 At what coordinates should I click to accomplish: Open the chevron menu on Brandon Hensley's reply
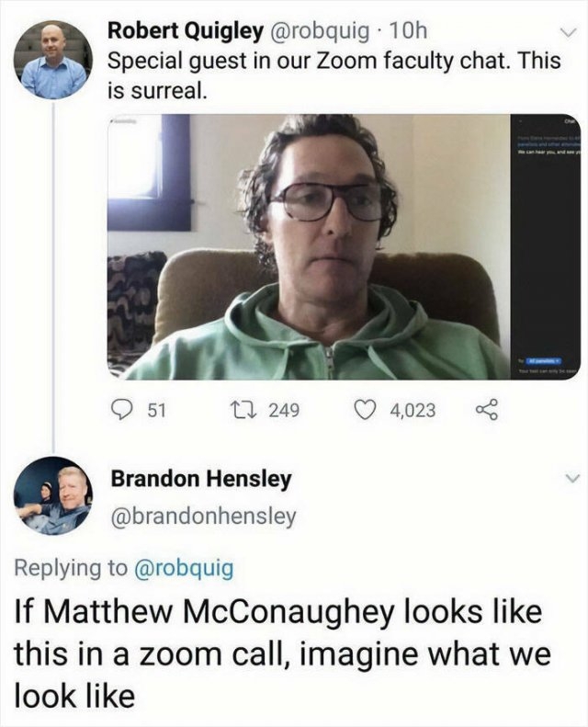[571, 479]
